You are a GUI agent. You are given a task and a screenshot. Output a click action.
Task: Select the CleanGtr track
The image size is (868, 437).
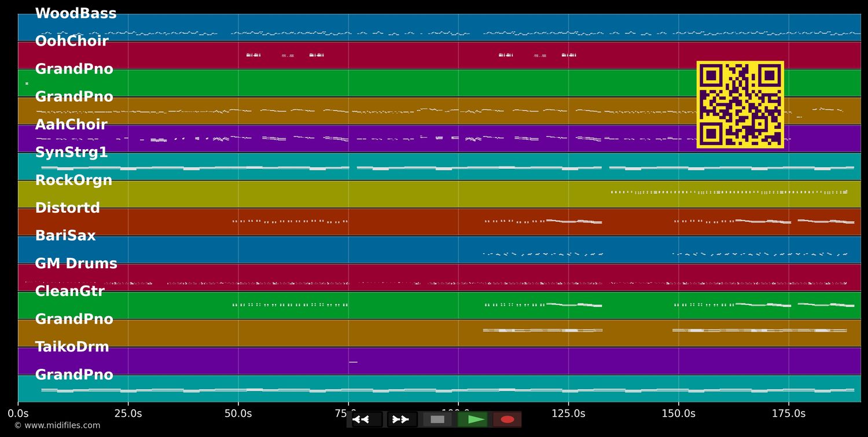[69, 291]
